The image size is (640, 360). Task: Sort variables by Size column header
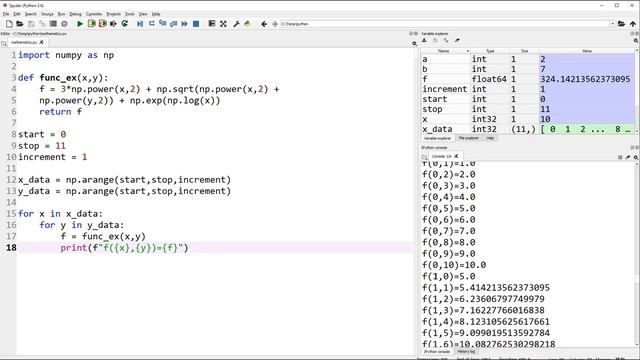(524, 51)
